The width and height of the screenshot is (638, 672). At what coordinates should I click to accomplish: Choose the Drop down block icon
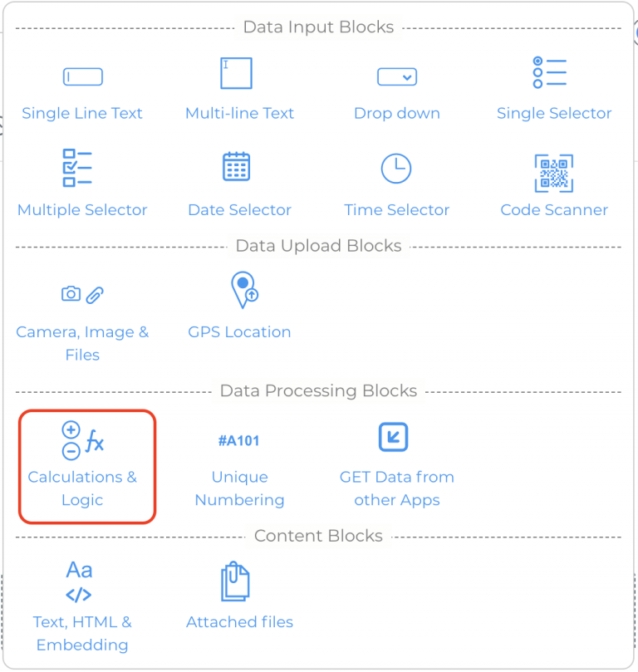coord(397,76)
